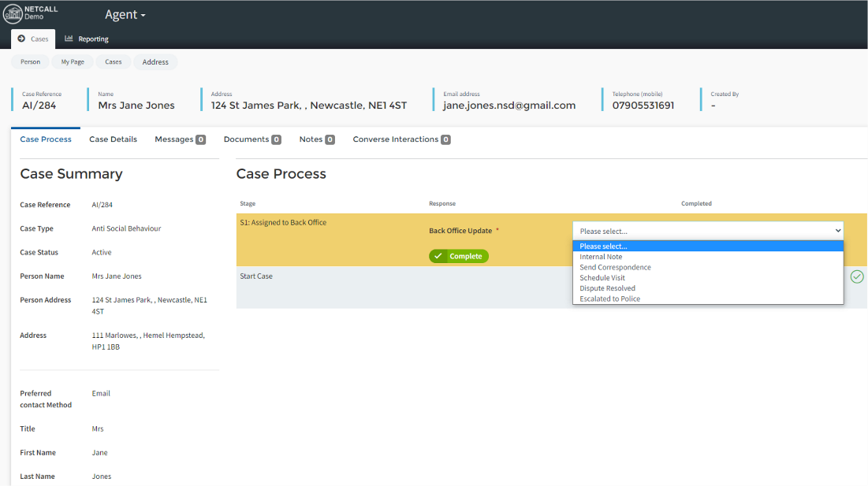868x486 pixels.
Task: Click the Address breadcrumb pill
Action: coord(155,62)
